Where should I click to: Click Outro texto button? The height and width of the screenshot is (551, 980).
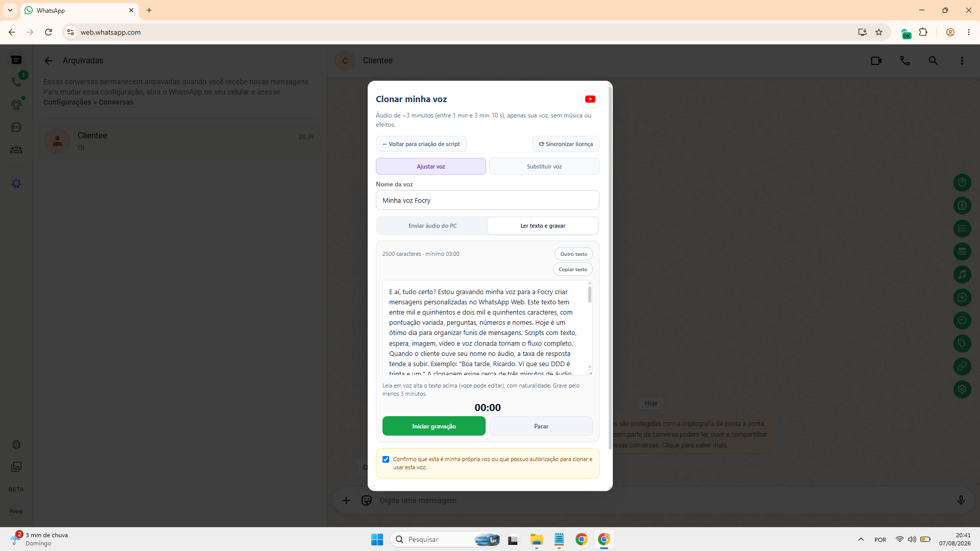(x=573, y=254)
